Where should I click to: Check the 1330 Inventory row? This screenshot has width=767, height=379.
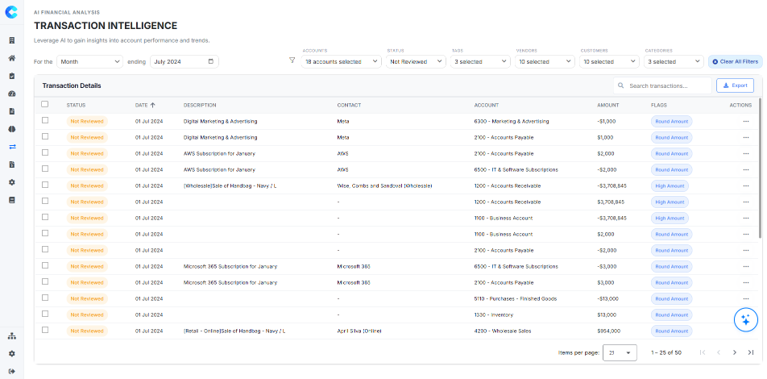coord(45,314)
